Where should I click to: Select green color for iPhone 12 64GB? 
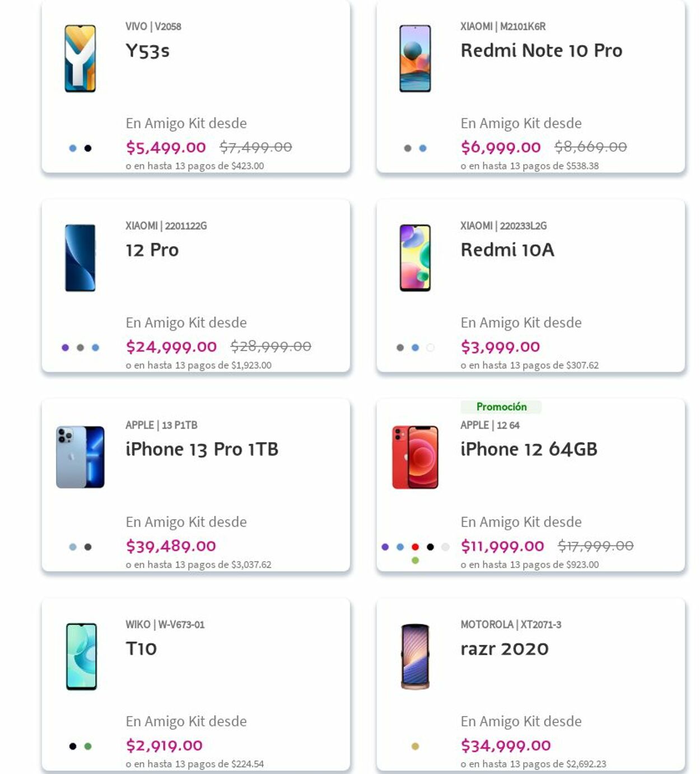coord(415,560)
